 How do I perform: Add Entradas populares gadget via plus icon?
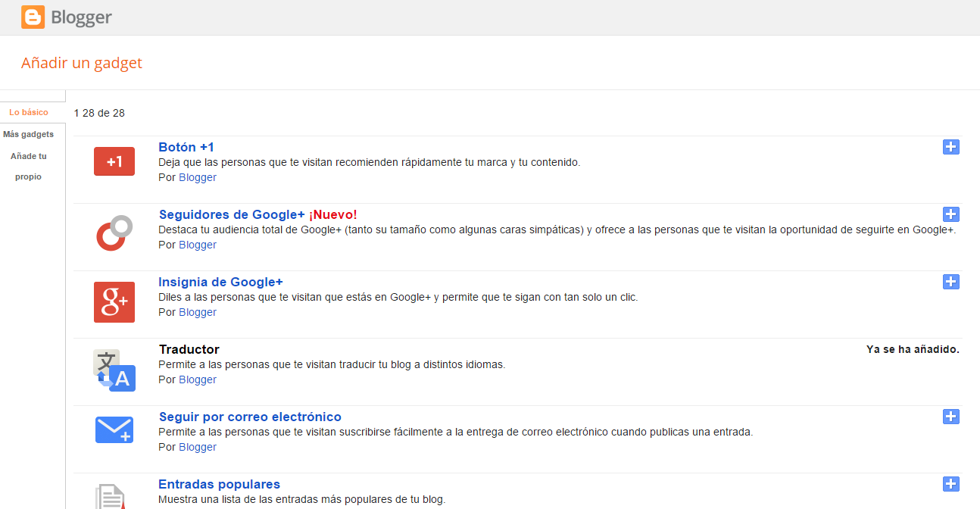point(951,484)
